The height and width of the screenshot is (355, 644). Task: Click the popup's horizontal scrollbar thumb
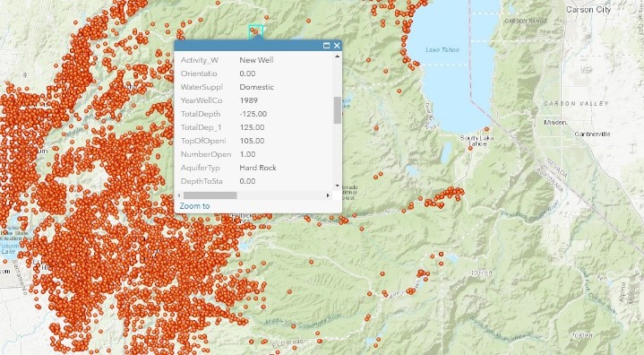pyautogui.click(x=210, y=195)
